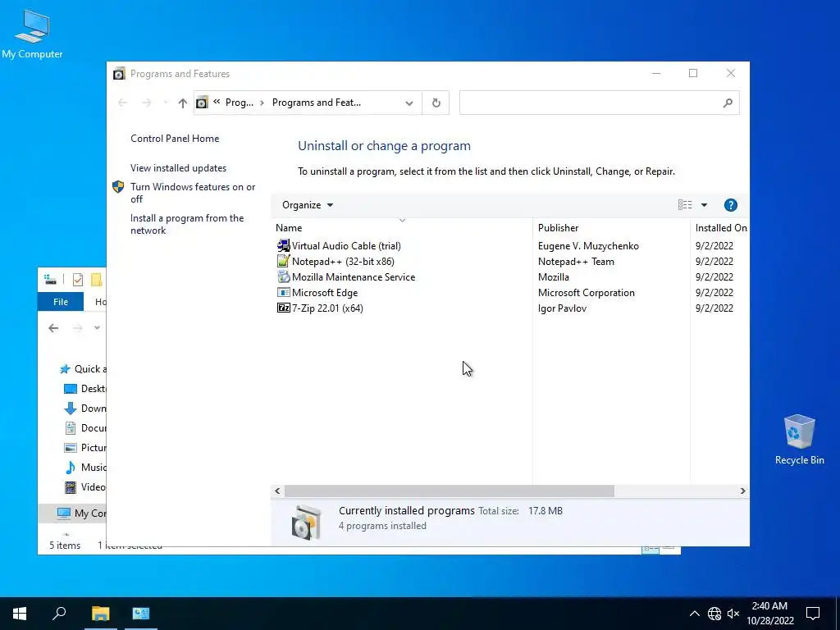The height and width of the screenshot is (630, 840).
Task: Click the Programs and Features search box
Action: tap(599, 103)
